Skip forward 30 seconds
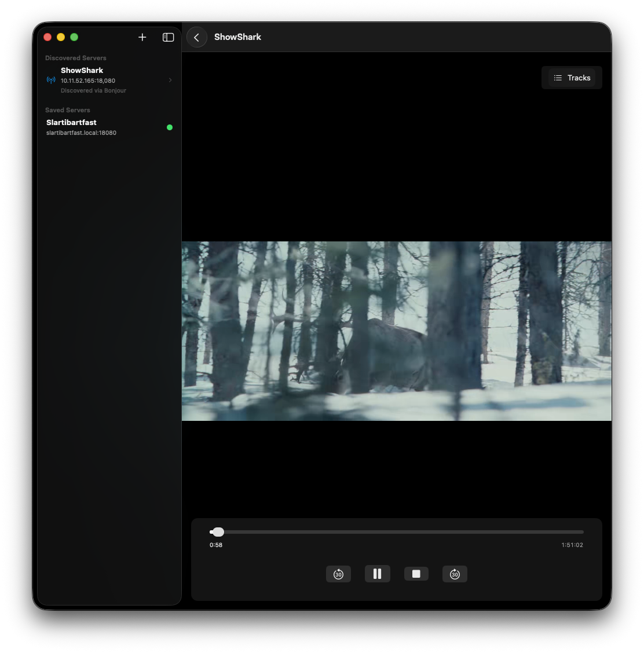The image size is (644, 653). click(455, 574)
